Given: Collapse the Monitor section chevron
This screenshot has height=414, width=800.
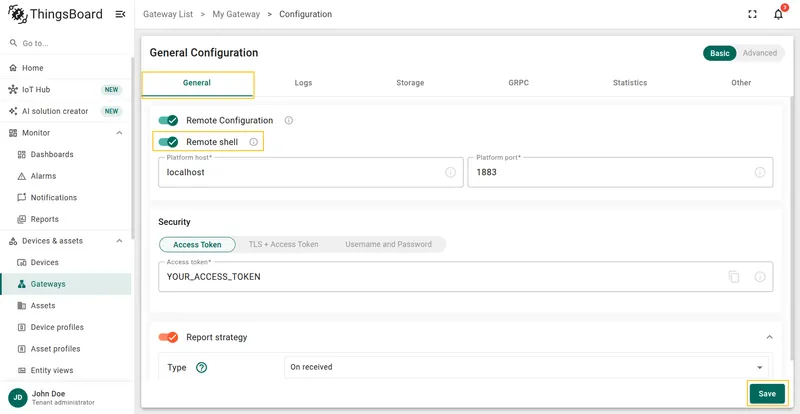Looking at the screenshot, I should (x=119, y=133).
